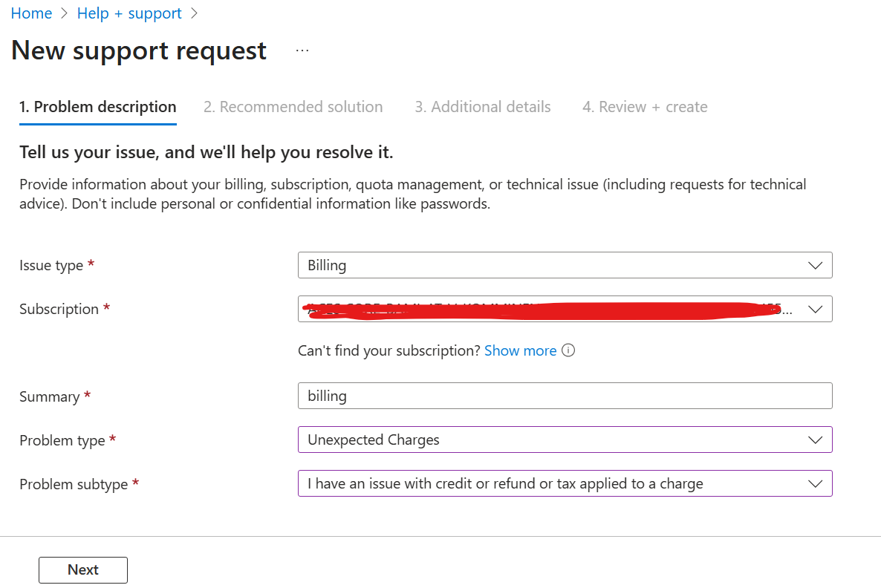Viewport: 881px width, 588px height.
Task: Click the Subscription chevron arrow
Action: [x=815, y=309]
